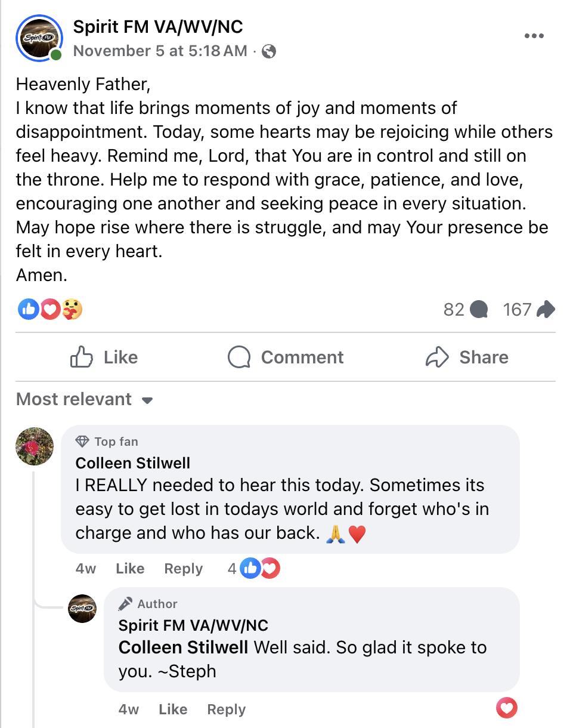570x728 pixels.
Task: Open Colleen Stilwell's rose avatar
Action: 35,446
